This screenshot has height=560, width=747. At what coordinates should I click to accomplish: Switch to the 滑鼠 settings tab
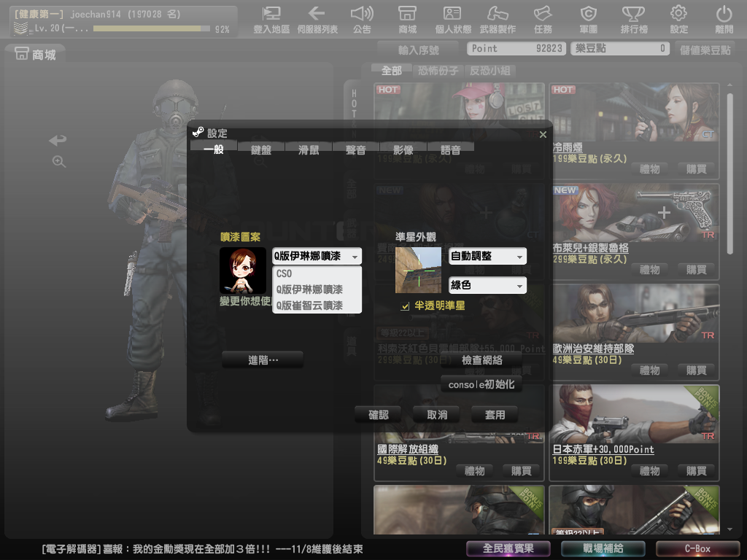(x=309, y=150)
